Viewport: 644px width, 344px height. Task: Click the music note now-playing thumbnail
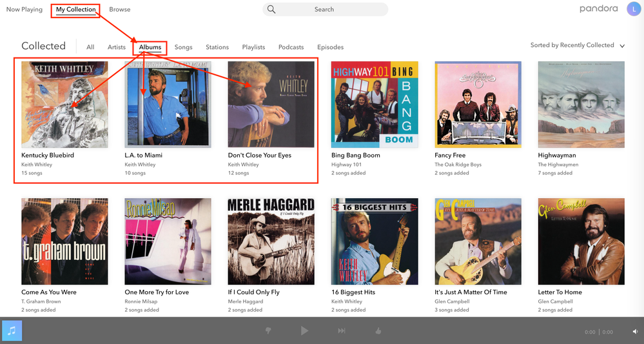tap(12, 330)
